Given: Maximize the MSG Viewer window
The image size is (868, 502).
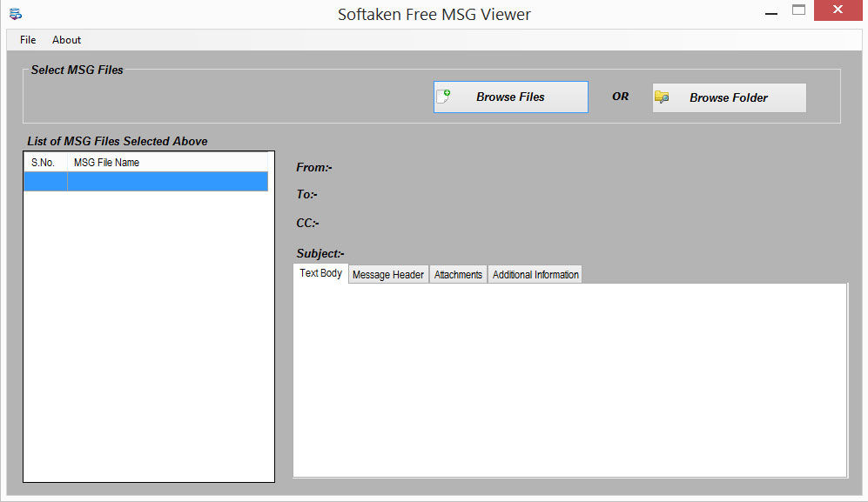Looking at the screenshot, I should (x=798, y=10).
